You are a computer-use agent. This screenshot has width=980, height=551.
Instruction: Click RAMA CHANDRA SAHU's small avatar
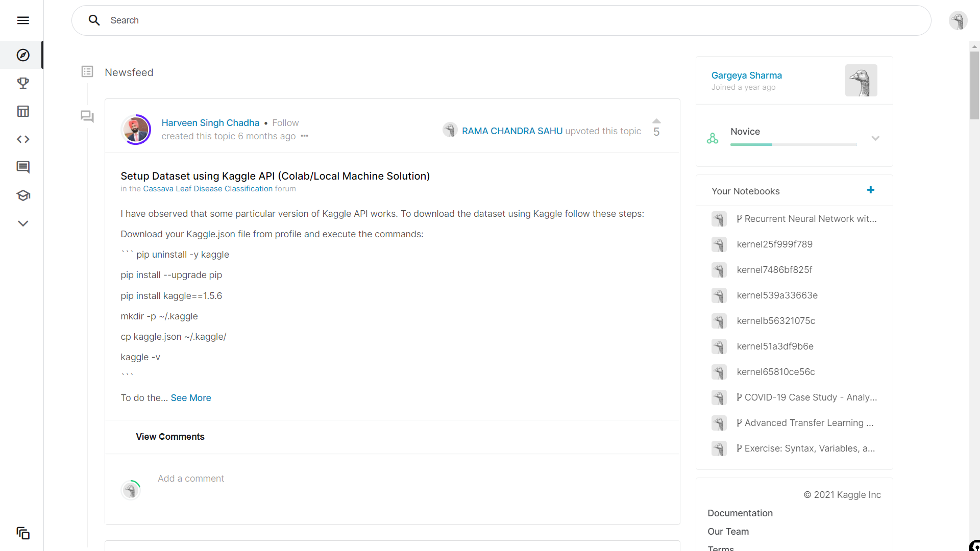450,130
